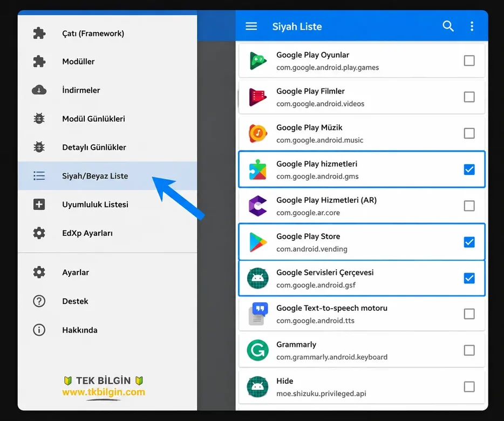Open the Destek support entry
The height and width of the screenshot is (421, 504).
[107, 301]
